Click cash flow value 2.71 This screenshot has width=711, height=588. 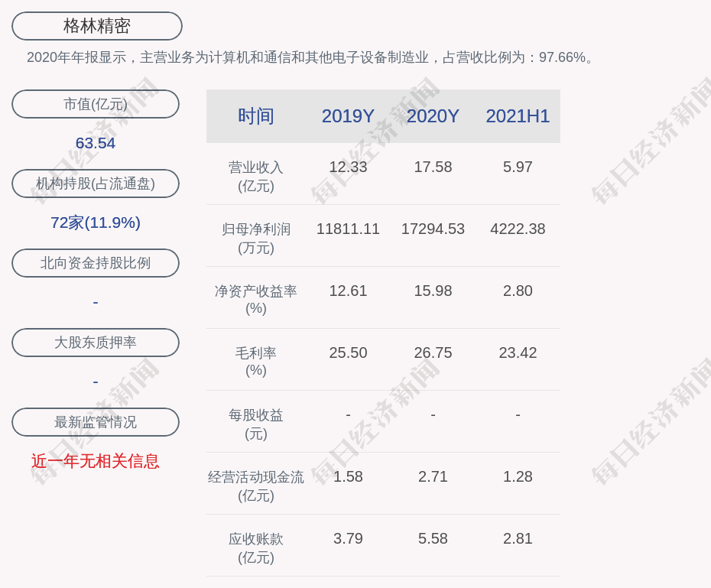pos(433,476)
